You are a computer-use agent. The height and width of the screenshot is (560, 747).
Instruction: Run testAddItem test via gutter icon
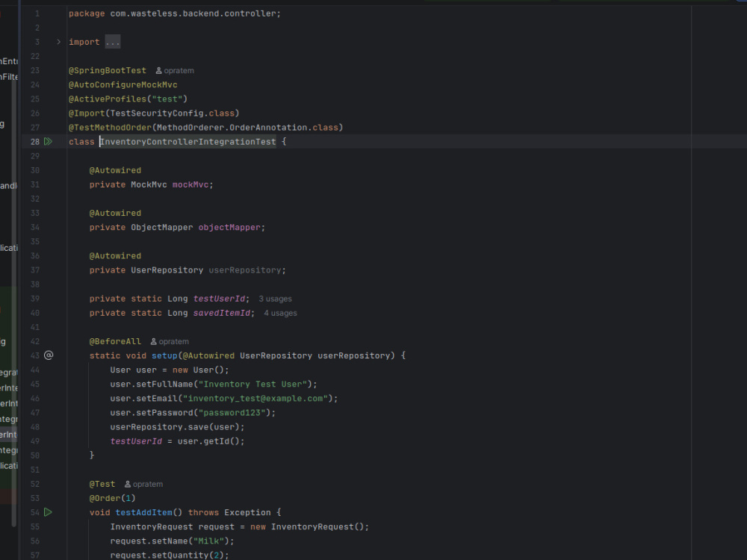[x=48, y=512]
